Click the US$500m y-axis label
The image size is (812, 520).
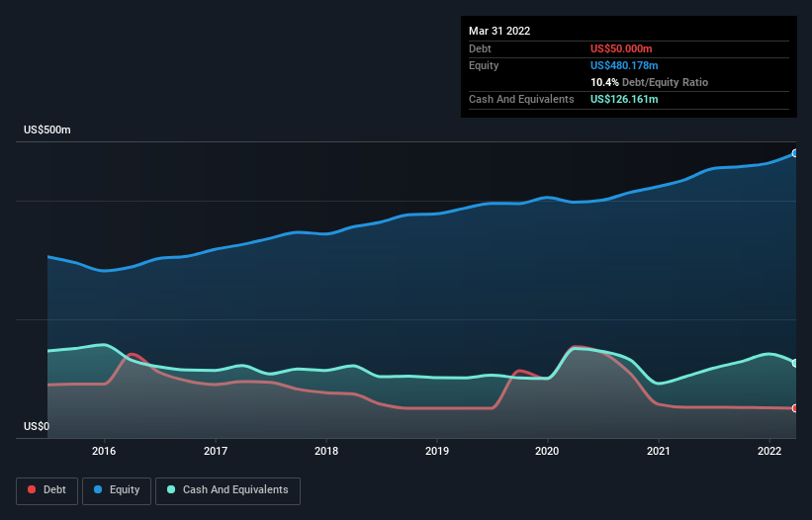(47, 130)
